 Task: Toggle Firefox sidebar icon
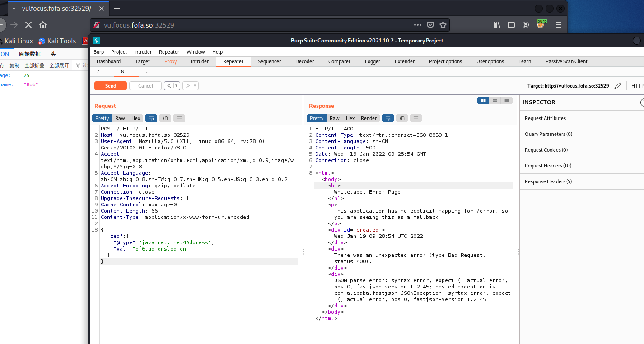[511, 25]
